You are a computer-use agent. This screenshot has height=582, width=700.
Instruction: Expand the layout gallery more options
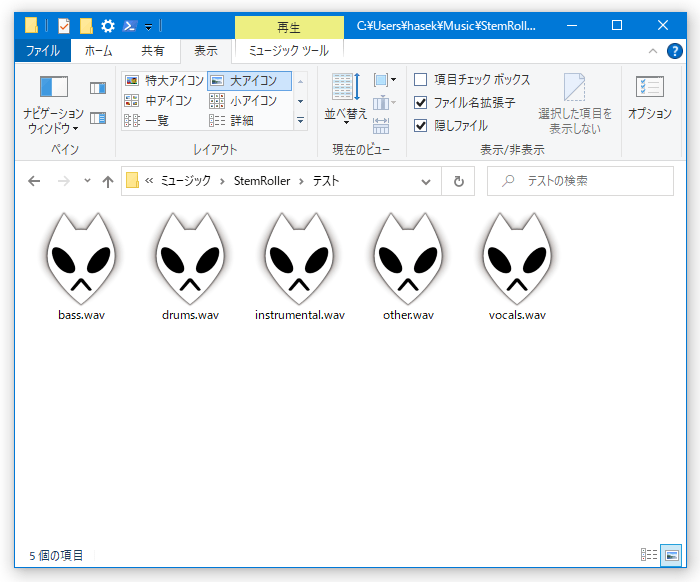(300, 121)
